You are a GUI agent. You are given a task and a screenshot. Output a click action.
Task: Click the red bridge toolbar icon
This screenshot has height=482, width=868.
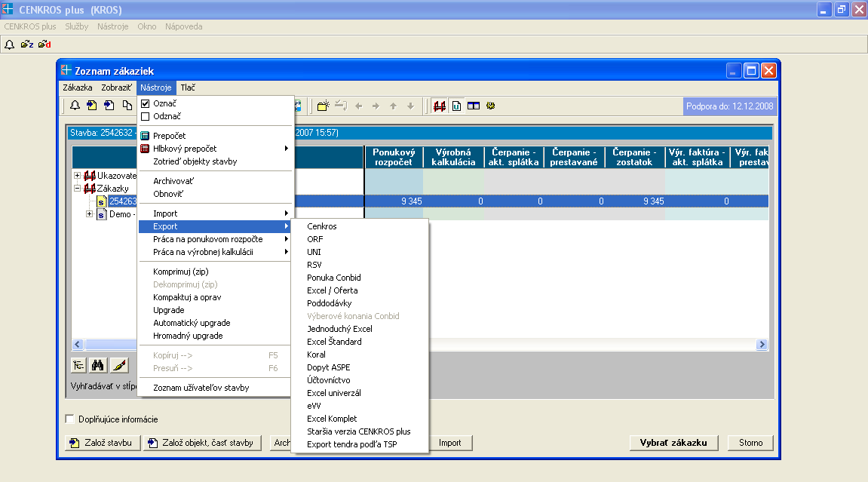[x=440, y=106]
